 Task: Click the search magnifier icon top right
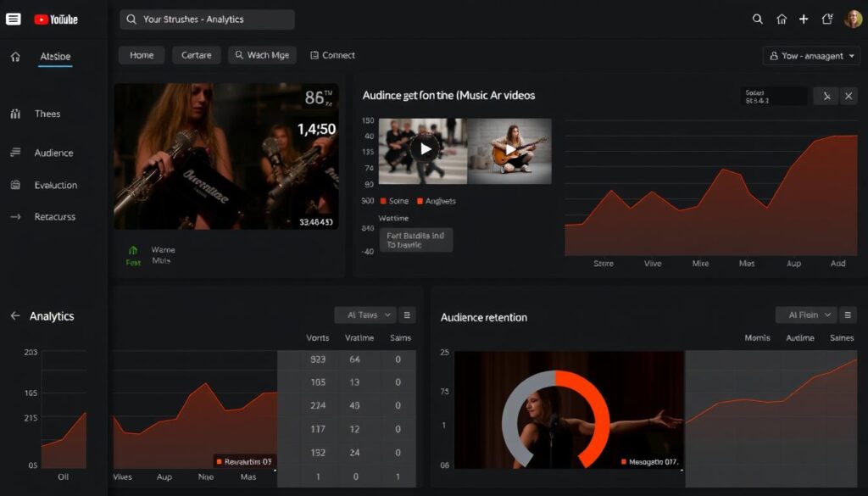tap(757, 19)
